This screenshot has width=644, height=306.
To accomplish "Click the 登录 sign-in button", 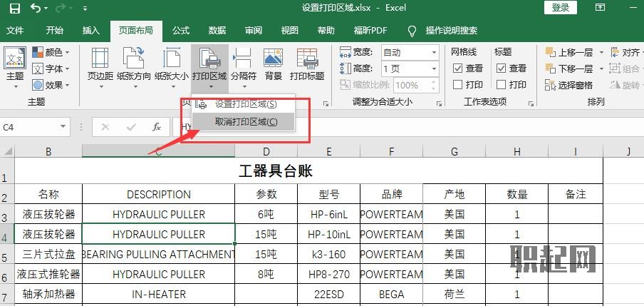I will pos(560,8).
